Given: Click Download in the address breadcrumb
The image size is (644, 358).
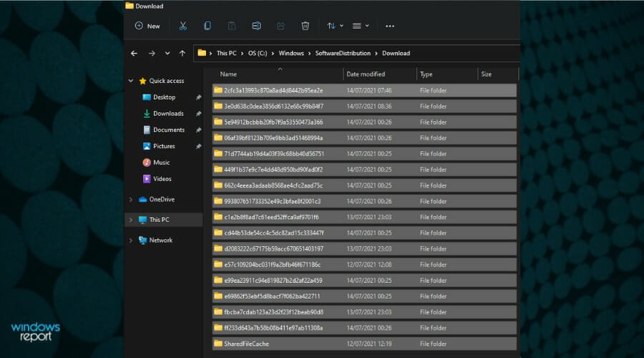Looking at the screenshot, I should pyautogui.click(x=396, y=54).
